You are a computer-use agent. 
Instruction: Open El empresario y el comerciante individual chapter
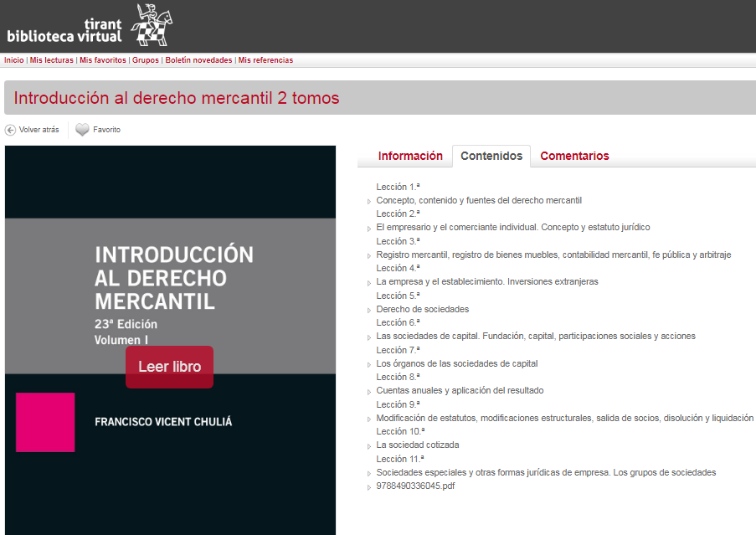tap(513, 228)
